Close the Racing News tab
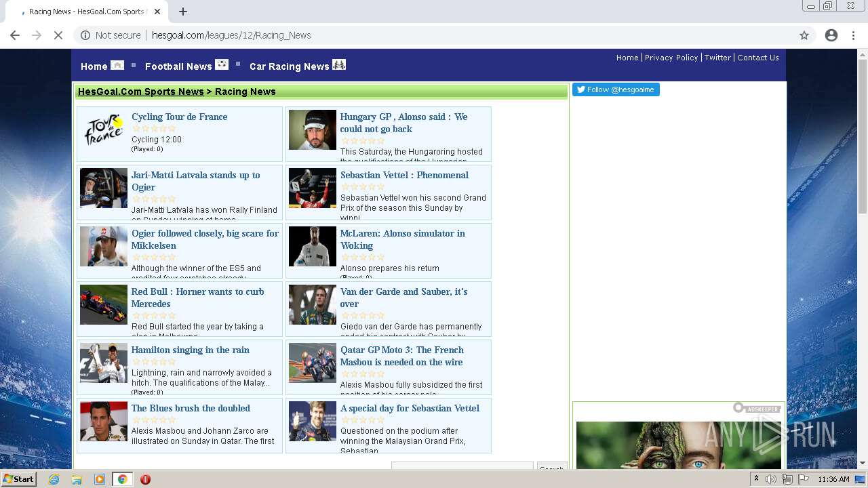The height and width of the screenshot is (488, 868). coord(158,12)
